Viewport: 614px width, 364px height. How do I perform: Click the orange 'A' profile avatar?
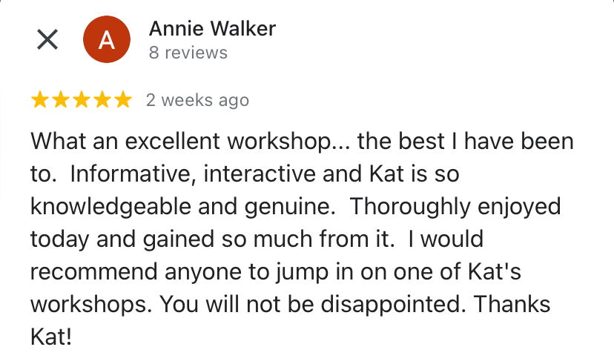tap(107, 40)
